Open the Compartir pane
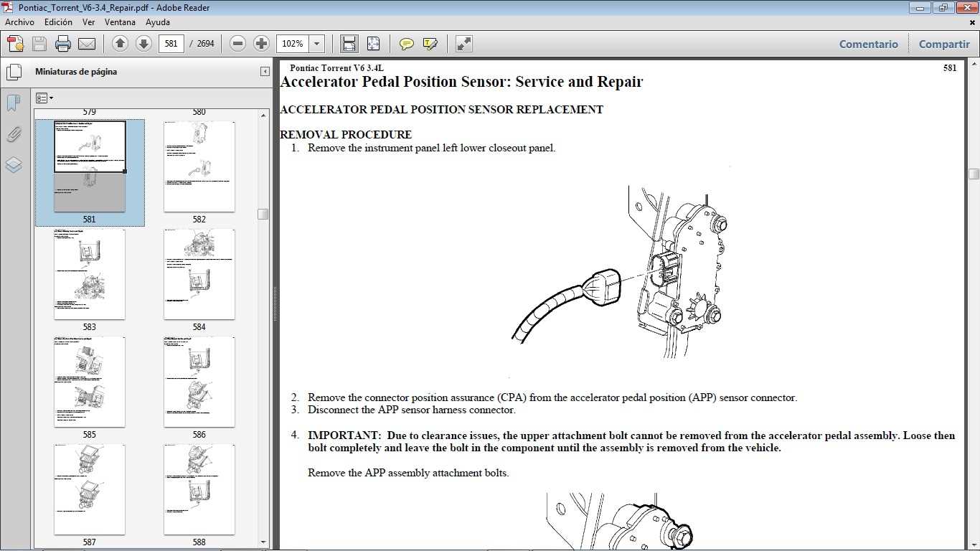 tap(944, 44)
